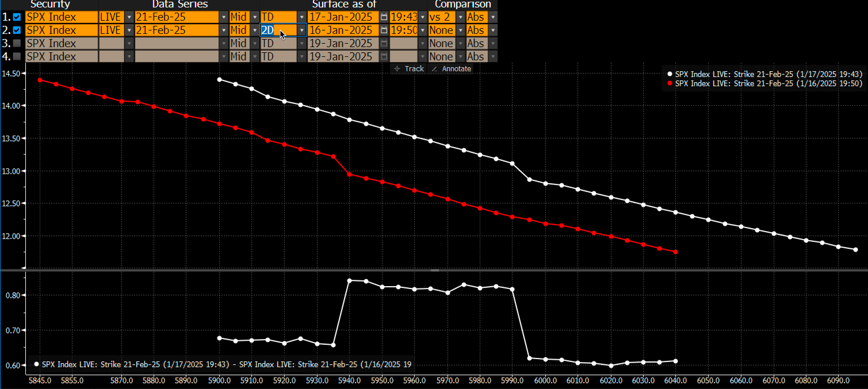Open calendar icon in row 3

(384, 43)
